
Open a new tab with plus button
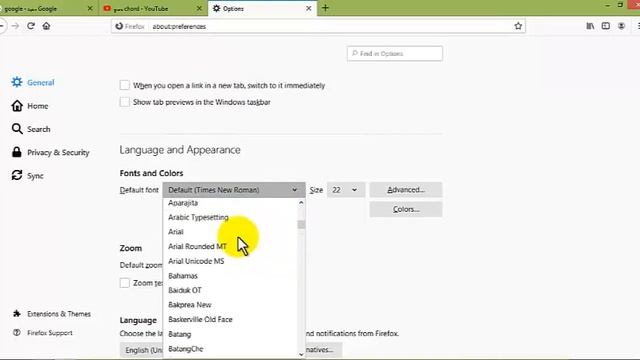[325, 8]
